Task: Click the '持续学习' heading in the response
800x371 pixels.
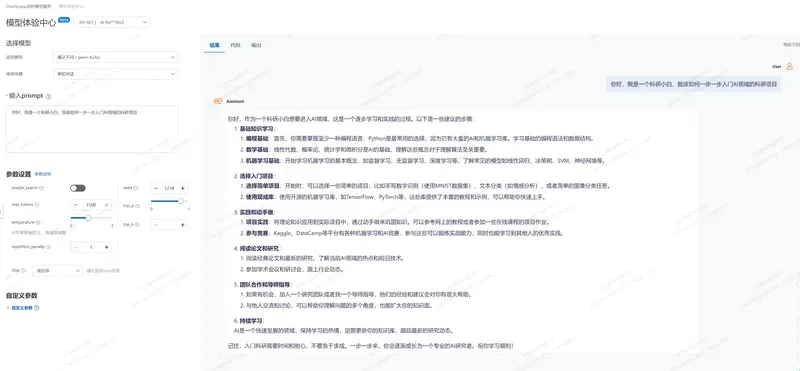Action: pyautogui.click(x=251, y=320)
